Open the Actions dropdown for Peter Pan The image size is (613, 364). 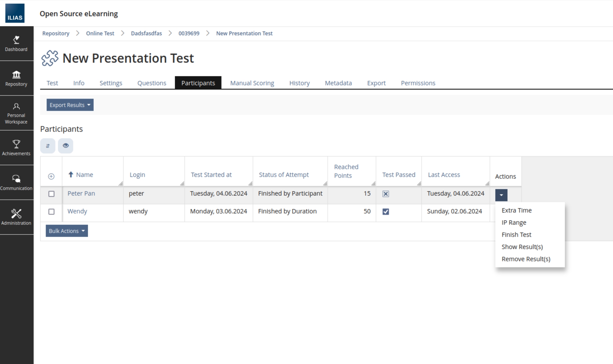click(x=501, y=195)
